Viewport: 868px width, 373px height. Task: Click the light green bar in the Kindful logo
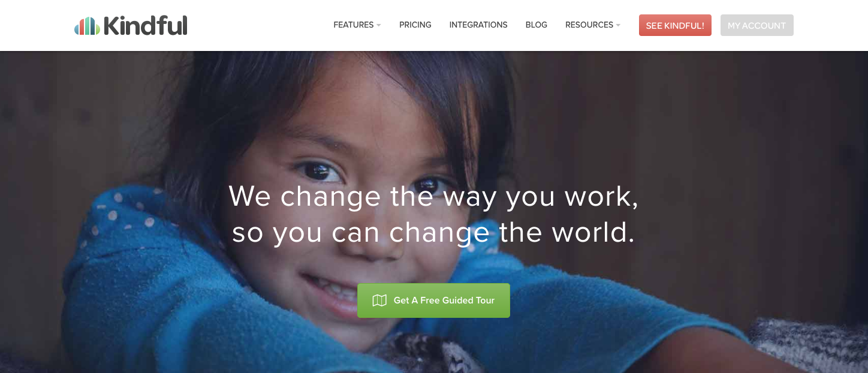click(98, 29)
